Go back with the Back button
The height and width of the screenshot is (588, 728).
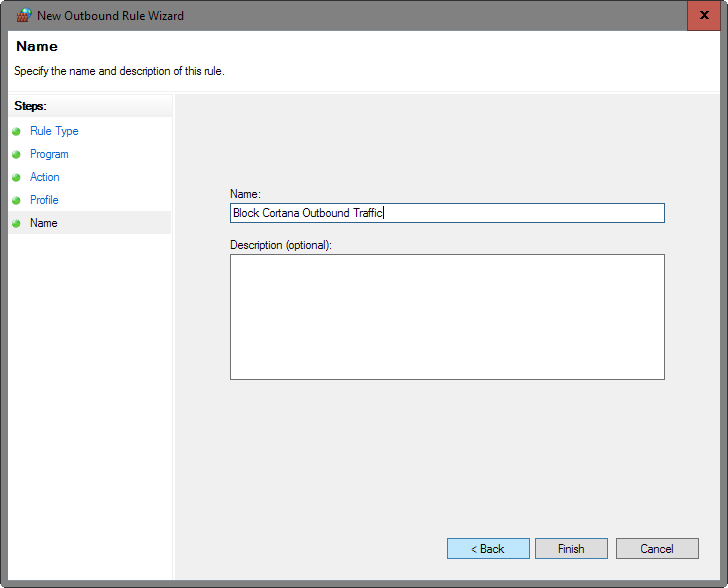point(488,549)
